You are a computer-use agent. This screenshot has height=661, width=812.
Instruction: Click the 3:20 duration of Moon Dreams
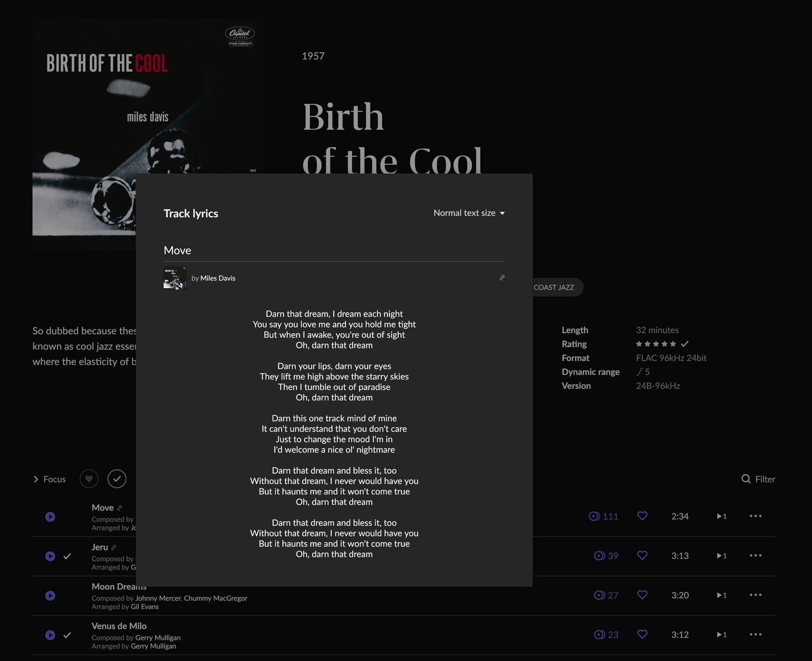[680, 595]
